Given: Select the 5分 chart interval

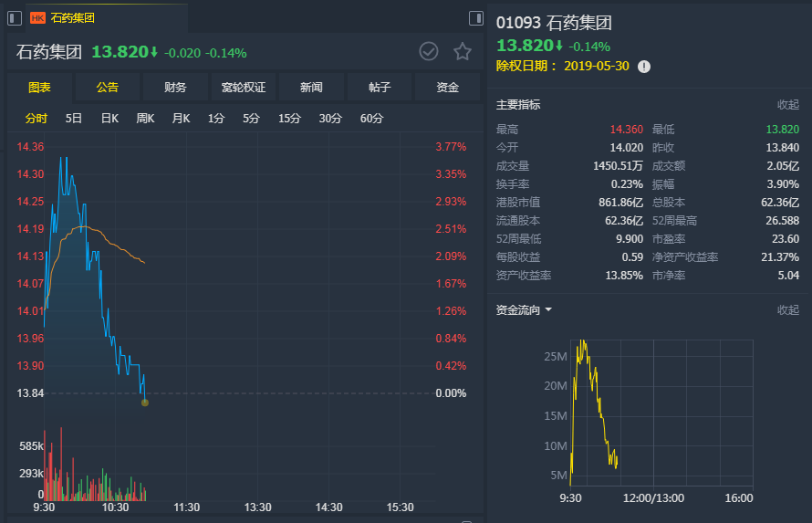Looking at the screenshot, I should [251, 119].
